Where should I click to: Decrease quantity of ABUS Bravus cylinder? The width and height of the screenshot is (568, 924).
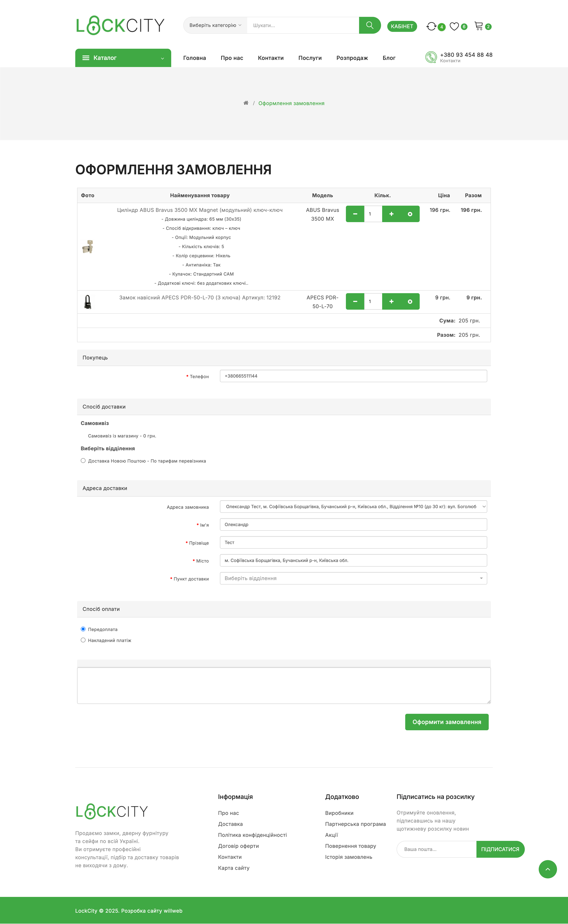coord(355,214)
